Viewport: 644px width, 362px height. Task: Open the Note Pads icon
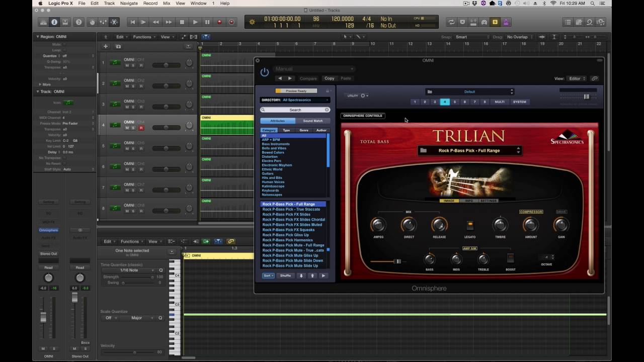coord(579,22)
